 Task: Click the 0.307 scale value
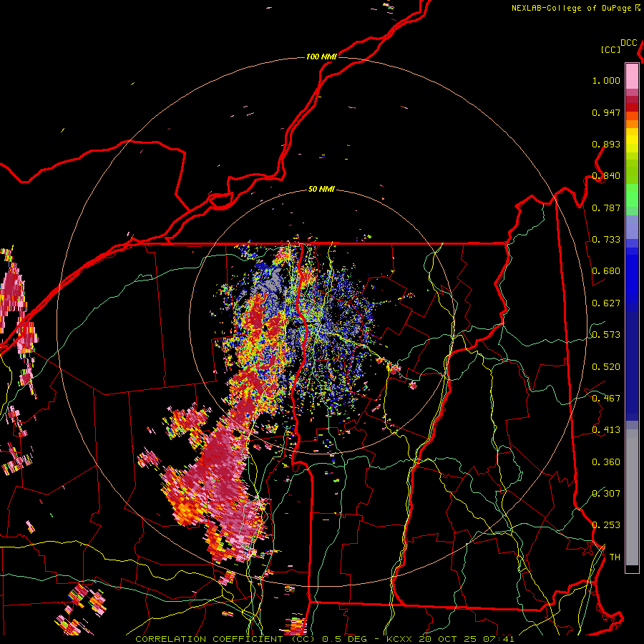[606, 493]
